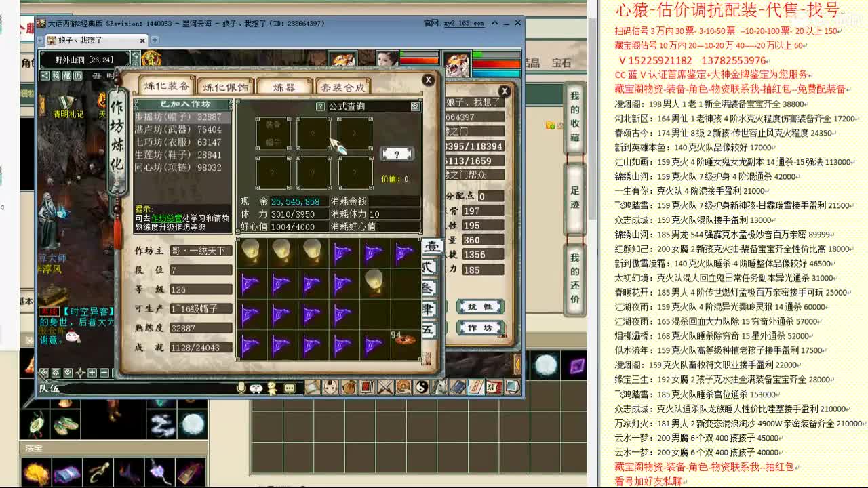Image resolution: width=868 pixels, height=488 pixels.
Task: Click the icon right of 公式查询
Action: (x=415, y=106)
